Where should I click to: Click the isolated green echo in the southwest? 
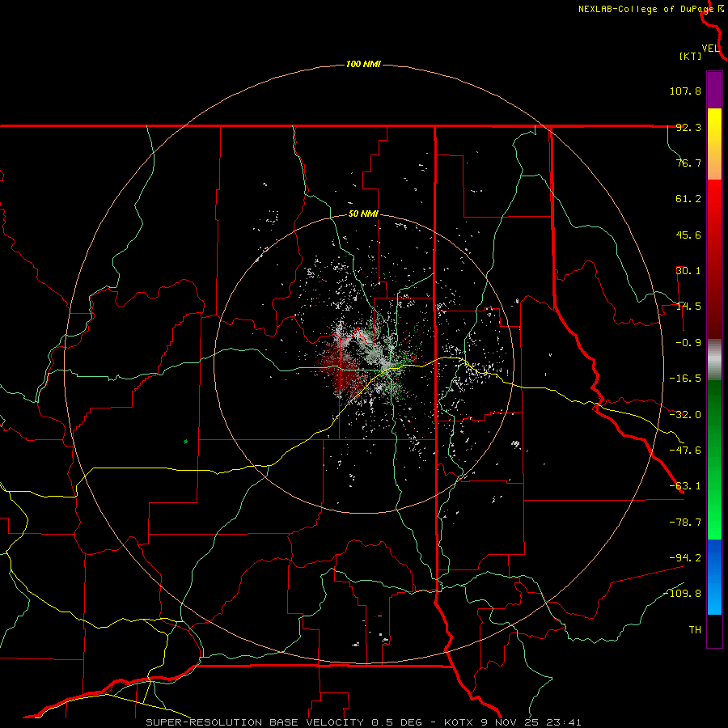coord(186,442)
